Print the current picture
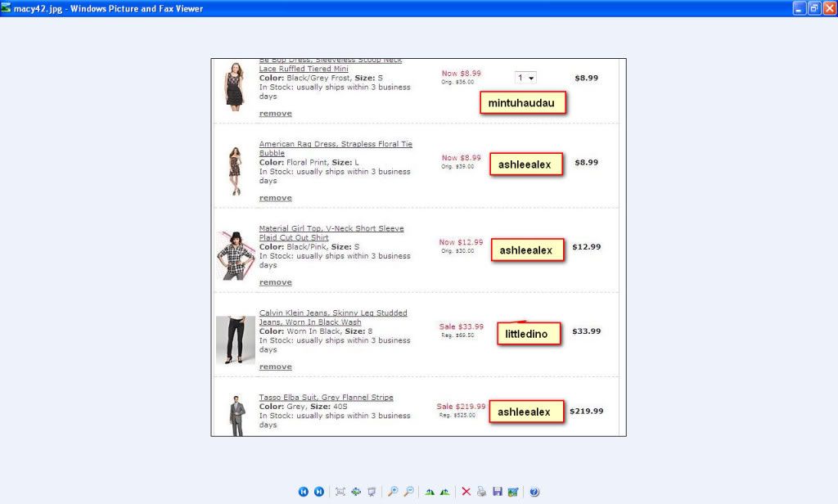The height and width of the screenshot is (504, 838). tap(482, 492)
